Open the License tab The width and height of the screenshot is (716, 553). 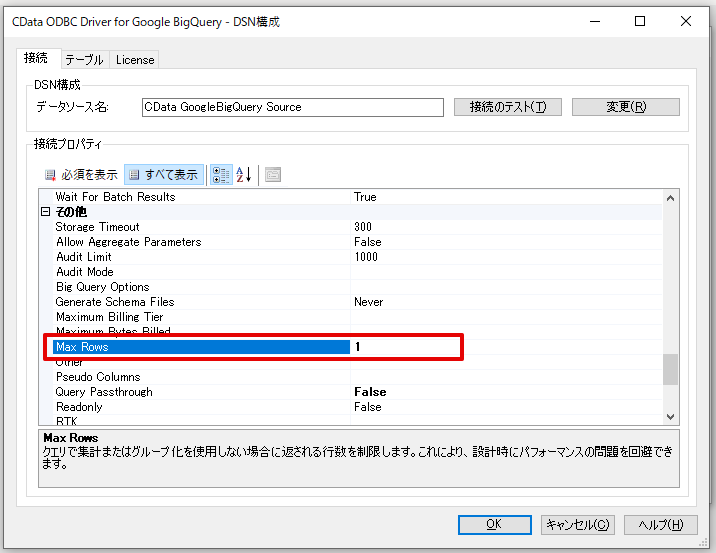coord(135,60)
